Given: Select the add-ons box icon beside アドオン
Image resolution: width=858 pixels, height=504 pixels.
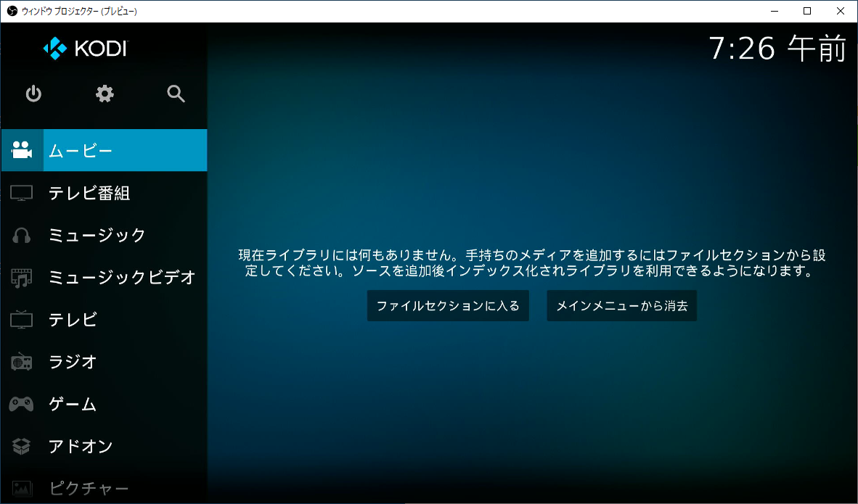Looking at the screenshot, I should (23, 446).
